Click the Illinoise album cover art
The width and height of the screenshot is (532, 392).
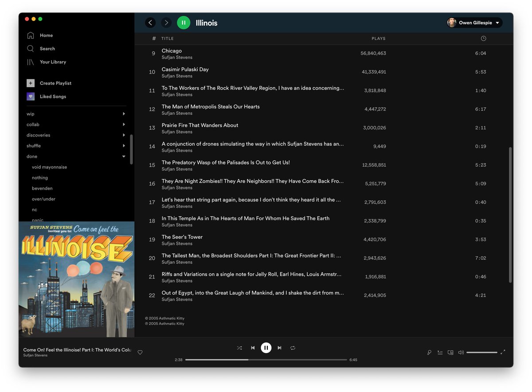coord(76,279)
